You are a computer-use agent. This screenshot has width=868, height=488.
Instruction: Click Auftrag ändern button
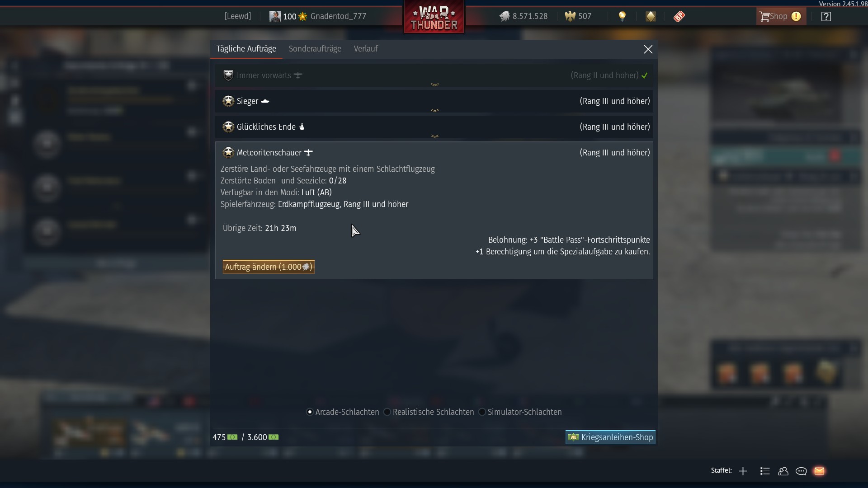269,267
